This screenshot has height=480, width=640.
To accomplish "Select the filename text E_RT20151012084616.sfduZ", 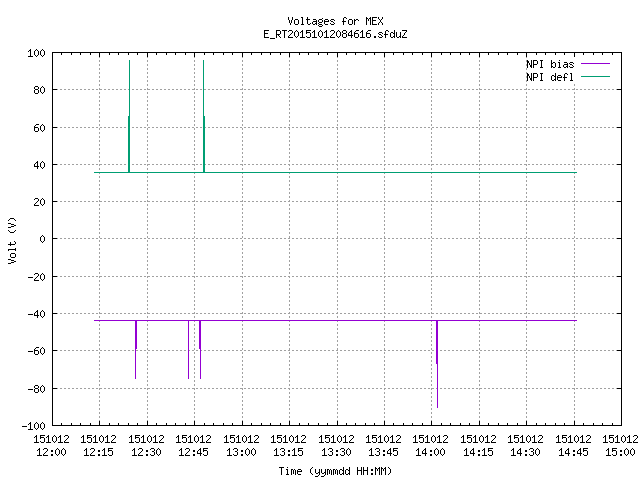I will [x=335, y=34].
